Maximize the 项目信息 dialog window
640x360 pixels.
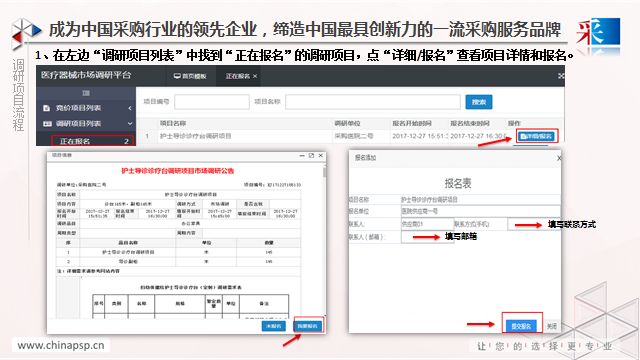tap(311, 156)
